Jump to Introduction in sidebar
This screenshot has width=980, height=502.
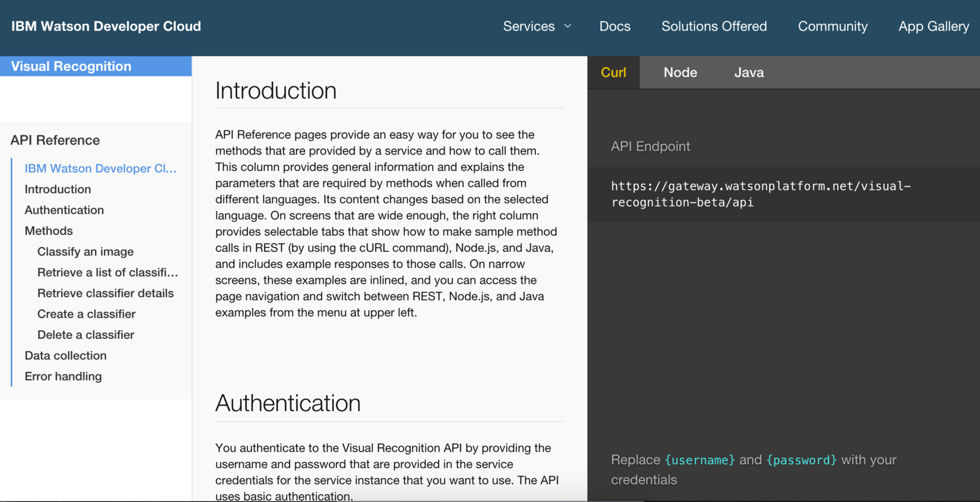[x=58, y=189]
